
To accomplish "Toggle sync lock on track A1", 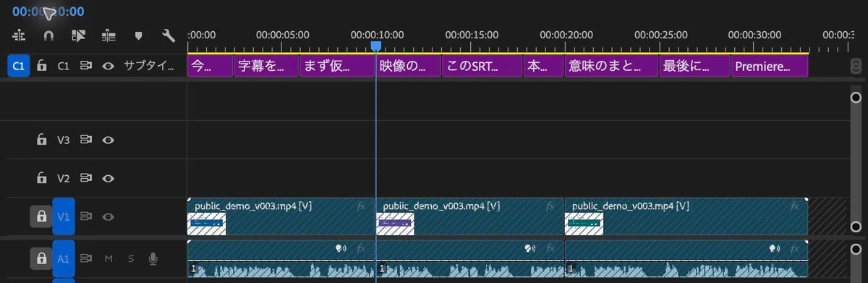I will tap(86, 258).
